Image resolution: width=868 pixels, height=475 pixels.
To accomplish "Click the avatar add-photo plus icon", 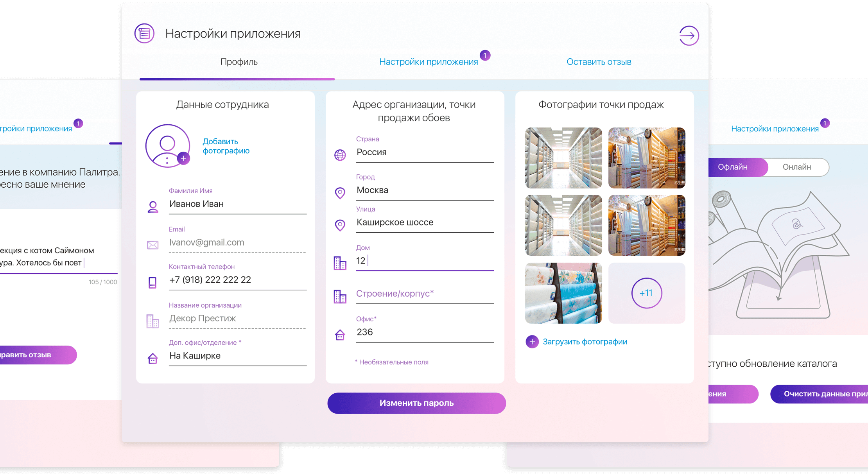I will coord(183,158).
